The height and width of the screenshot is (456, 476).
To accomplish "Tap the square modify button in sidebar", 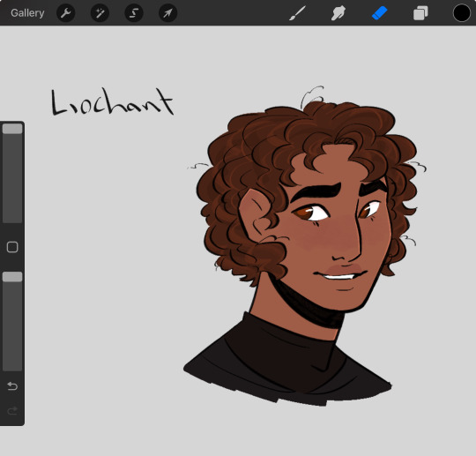I will 12,247.
